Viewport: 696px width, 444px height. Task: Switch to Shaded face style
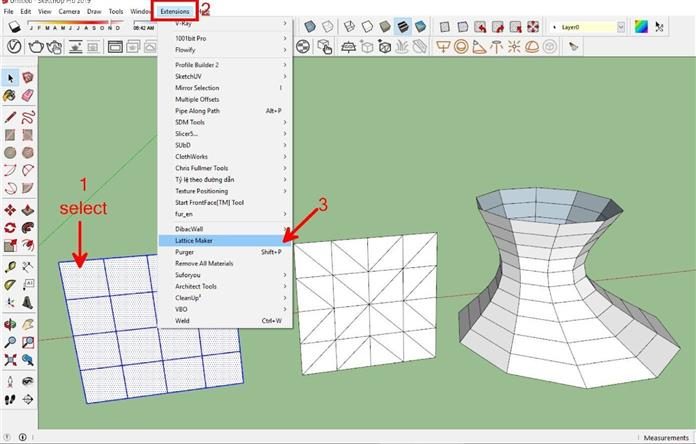[385, 27]
